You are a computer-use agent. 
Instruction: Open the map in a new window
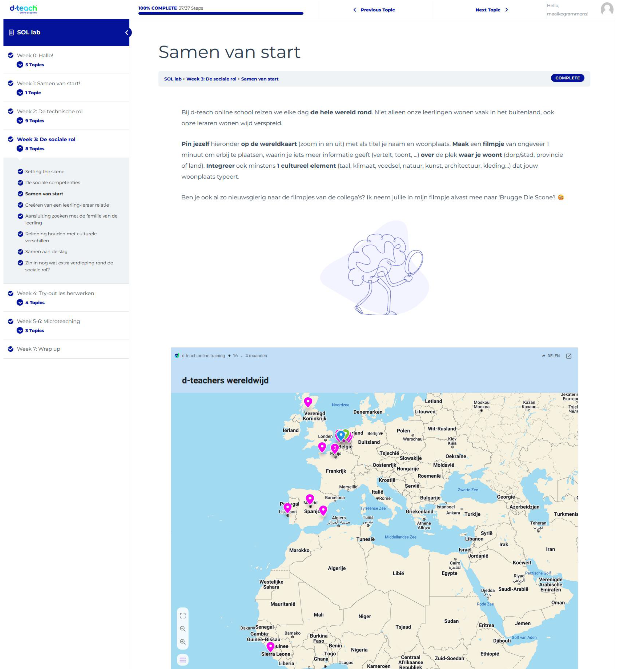(x=569, y=356)
